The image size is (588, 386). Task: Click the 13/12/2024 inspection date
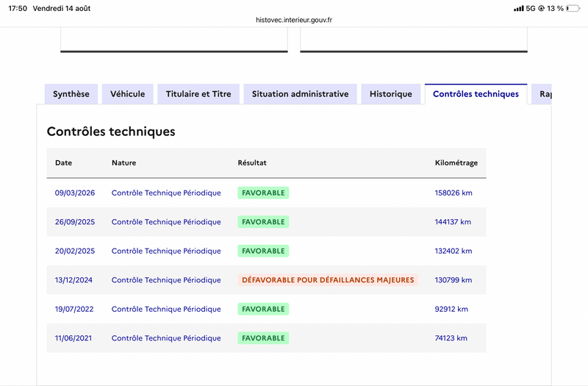click(x=73, y=280)
